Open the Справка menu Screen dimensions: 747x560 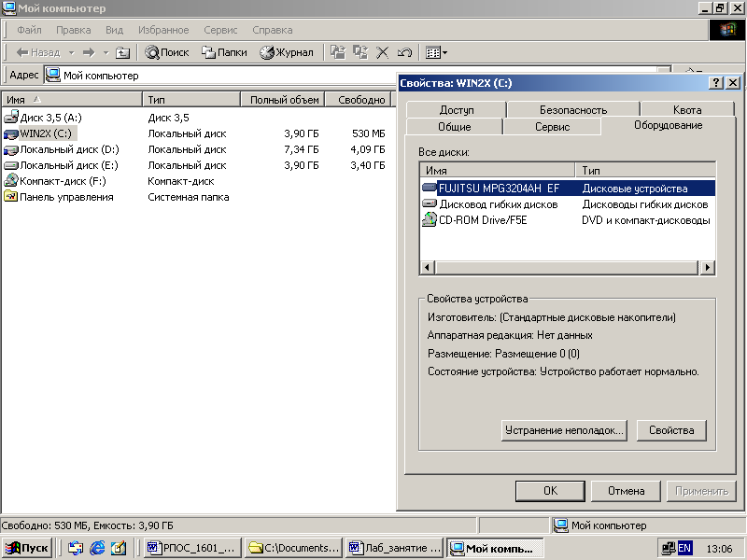coord(273,30)
